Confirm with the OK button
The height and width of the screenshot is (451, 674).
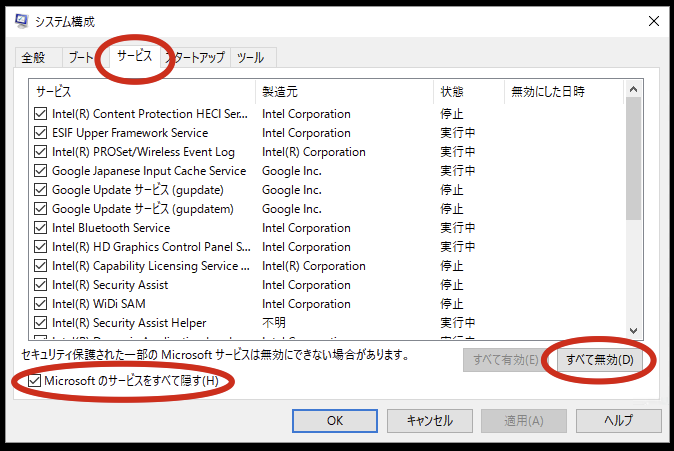pos(335,420)
